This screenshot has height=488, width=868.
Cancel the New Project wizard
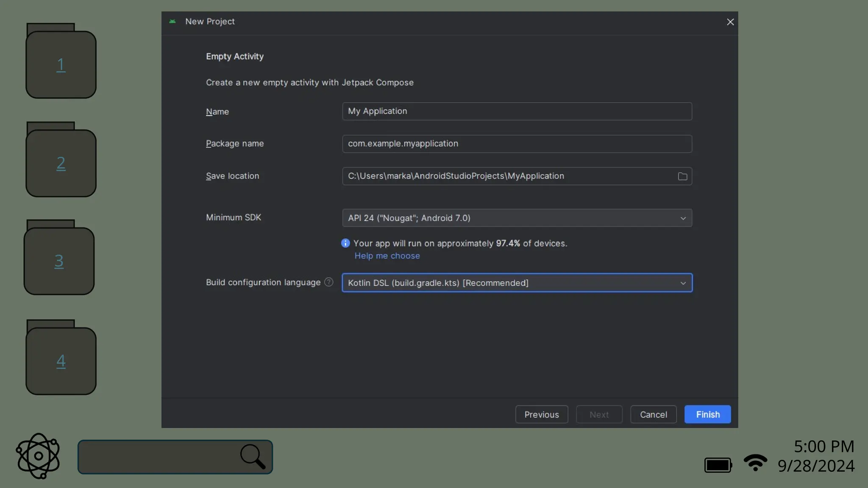653,414
